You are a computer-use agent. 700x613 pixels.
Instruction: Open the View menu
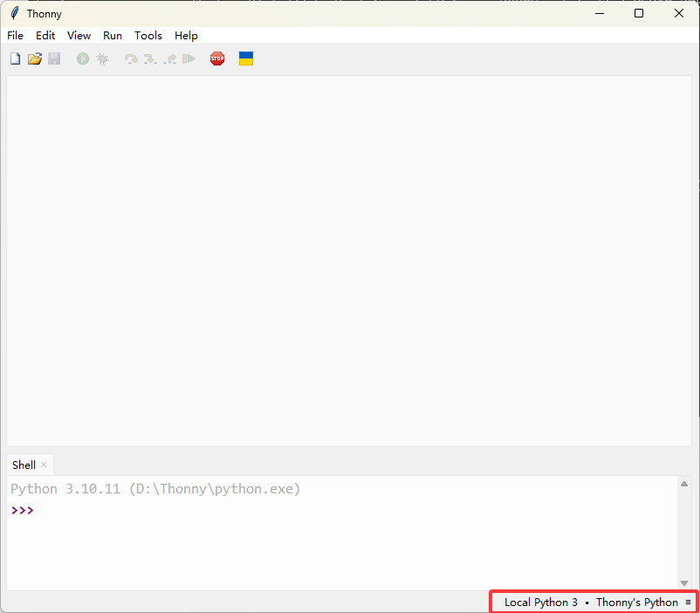[79, 36]
